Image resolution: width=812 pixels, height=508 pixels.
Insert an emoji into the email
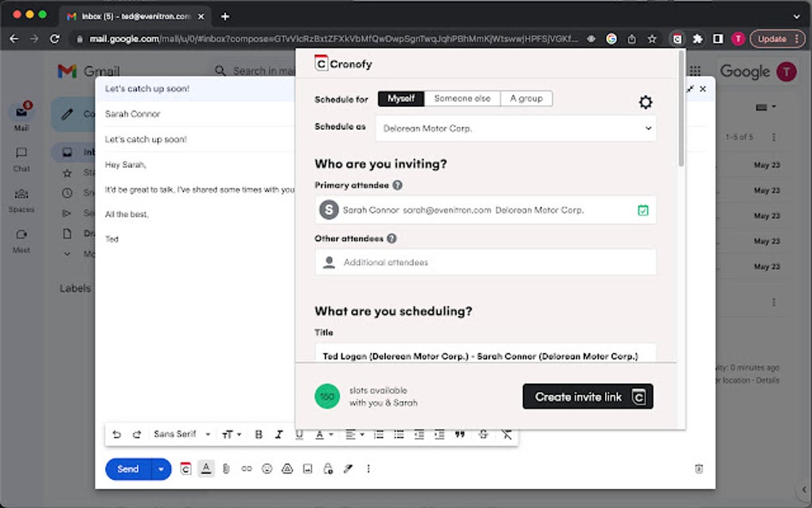(266, 469)
